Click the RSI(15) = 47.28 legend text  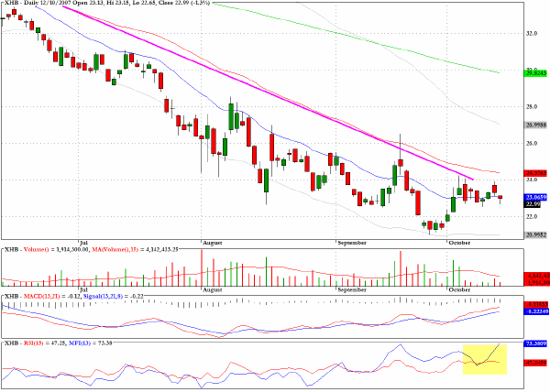[44, 343]
